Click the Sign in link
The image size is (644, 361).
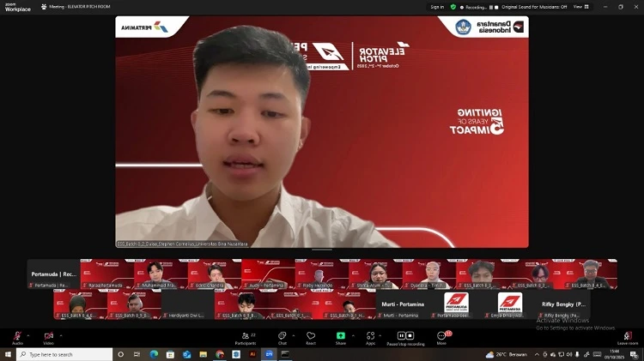(437, 7)
